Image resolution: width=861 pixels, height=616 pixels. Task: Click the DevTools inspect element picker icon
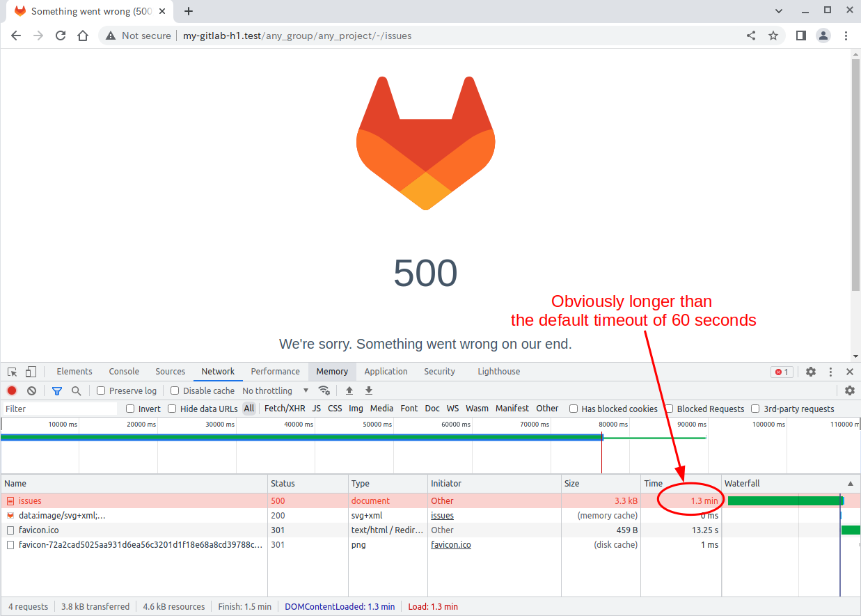13,372
